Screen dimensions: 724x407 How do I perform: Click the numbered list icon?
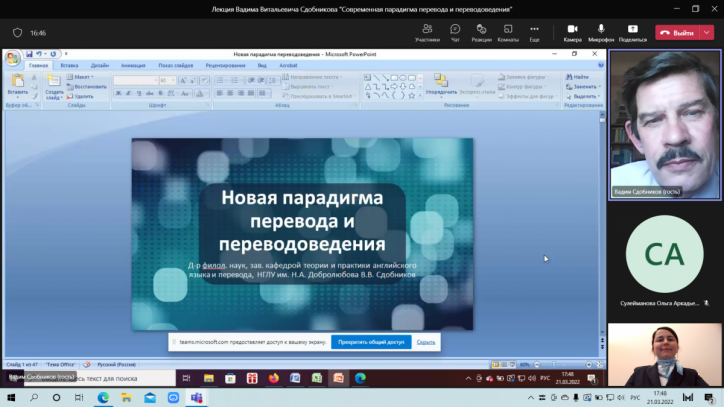coord(235,80)
